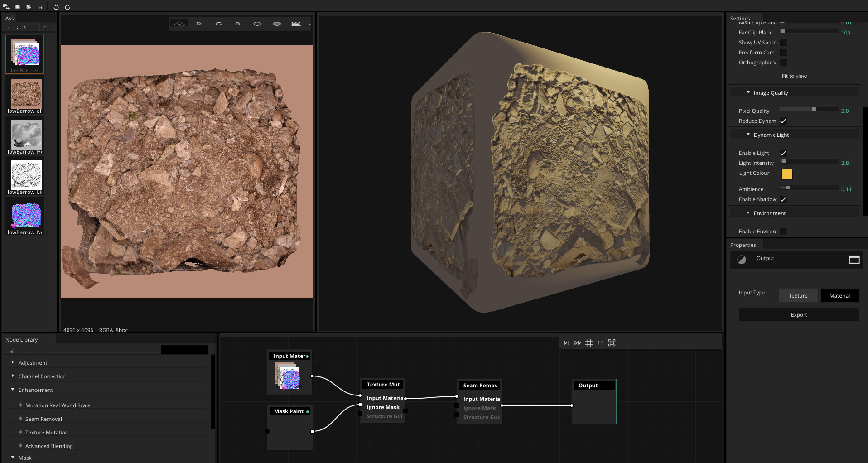
Task: Click the Export button
Action: [799, 315]
